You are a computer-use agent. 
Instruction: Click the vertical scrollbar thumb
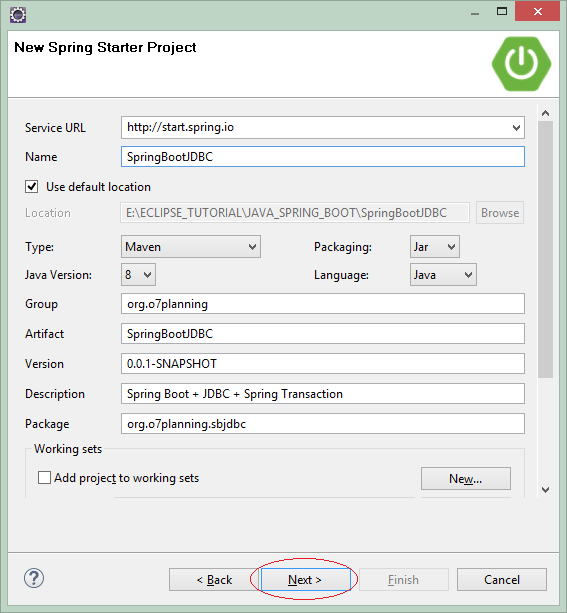pyautogui.click(x=545, y=249)
